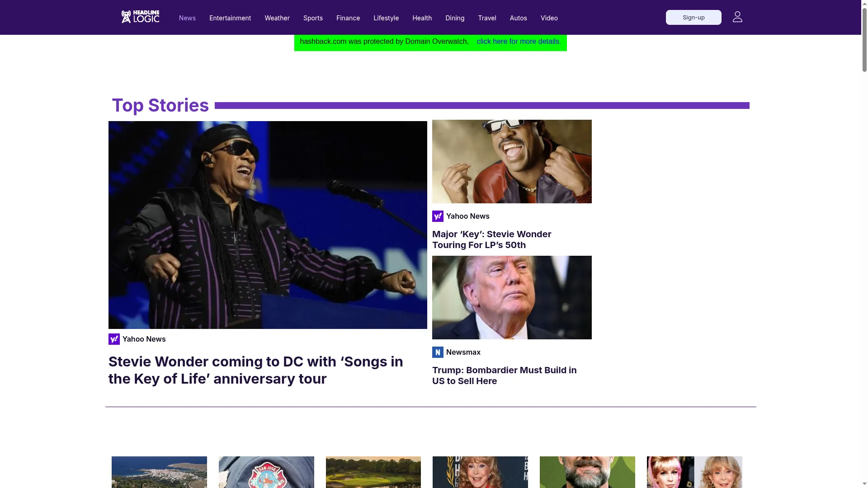Select the Lifestyle menu item
Screen dimensions: 868x488
click(386, 18)
